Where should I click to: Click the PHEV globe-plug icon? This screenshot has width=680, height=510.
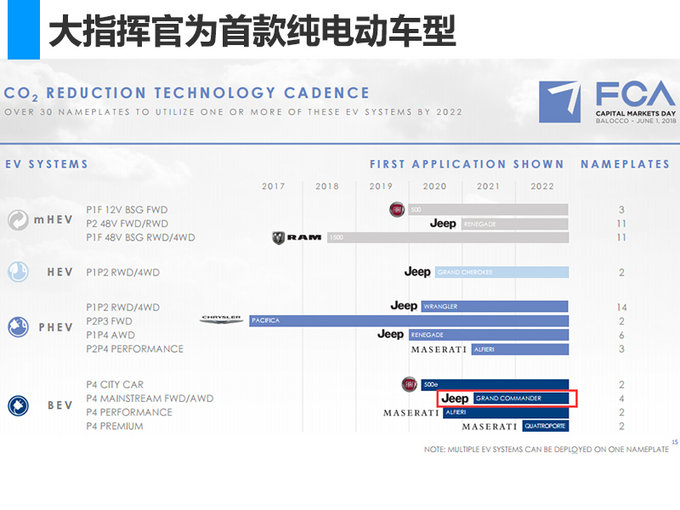pyautogui.click(x=18, y=327)
